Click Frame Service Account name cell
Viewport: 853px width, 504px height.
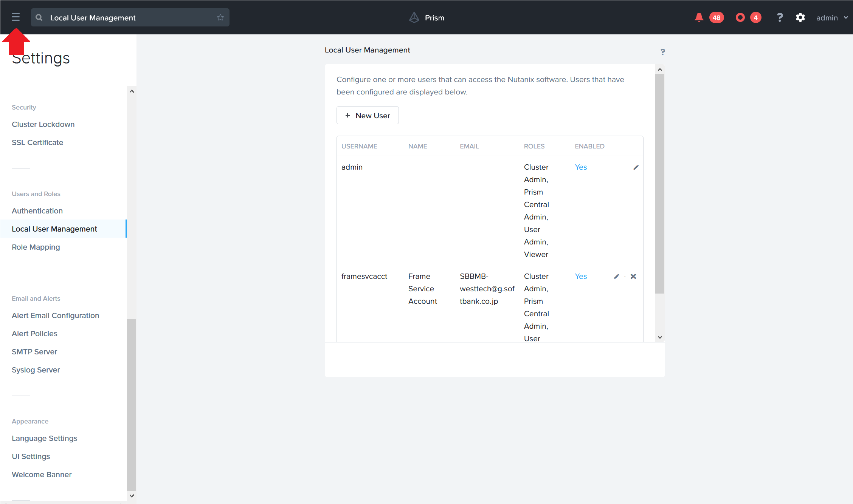pos(423,289)
